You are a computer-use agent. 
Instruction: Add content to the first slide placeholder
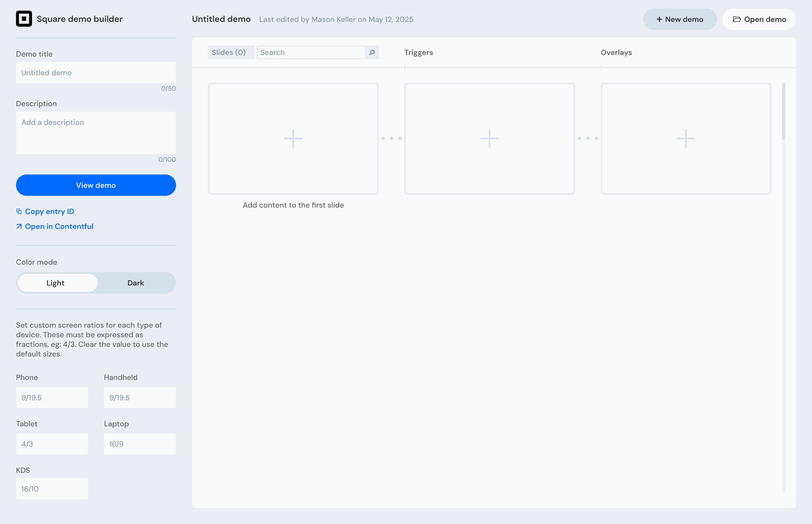[293, 138]
